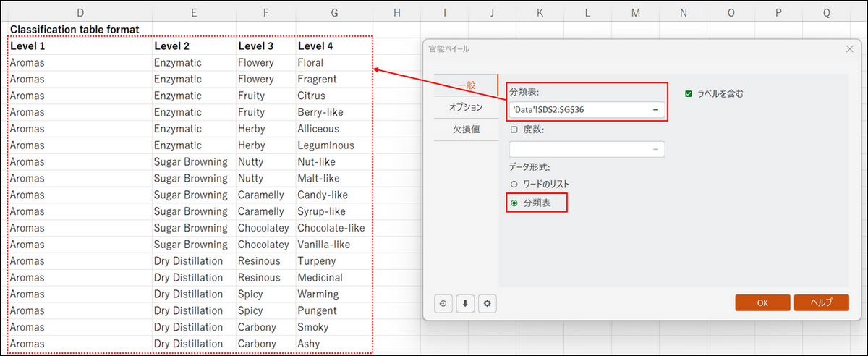Click the down-arrow save icon button

(x=465, y=304)
